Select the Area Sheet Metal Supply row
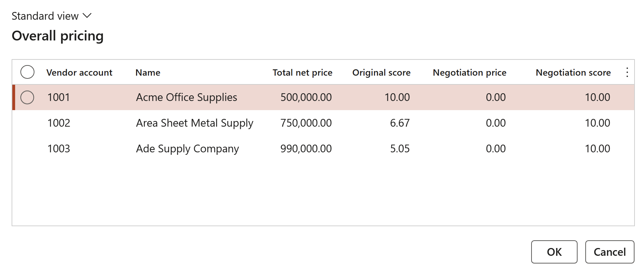 [x=323, y=123]
